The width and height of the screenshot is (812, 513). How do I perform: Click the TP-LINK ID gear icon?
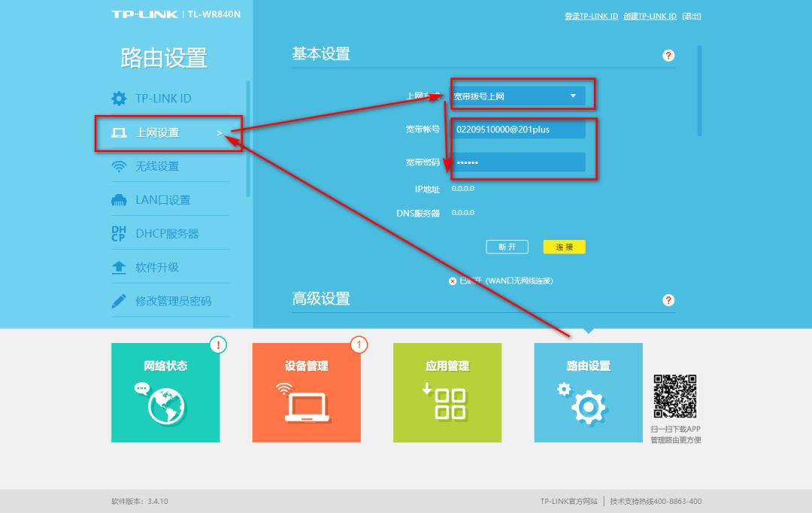(119, 99)
